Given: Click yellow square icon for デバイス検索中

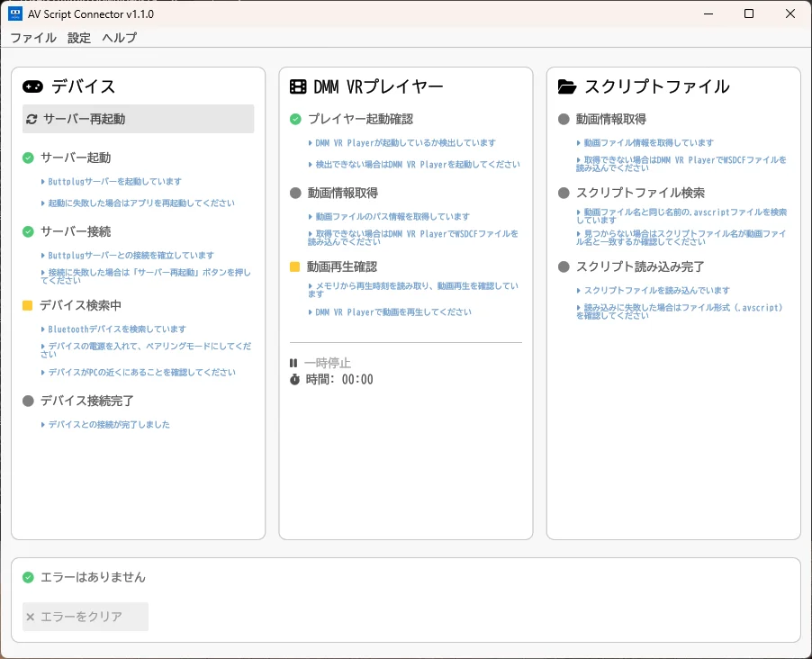Looking at the screenshot, I should 27,305.
